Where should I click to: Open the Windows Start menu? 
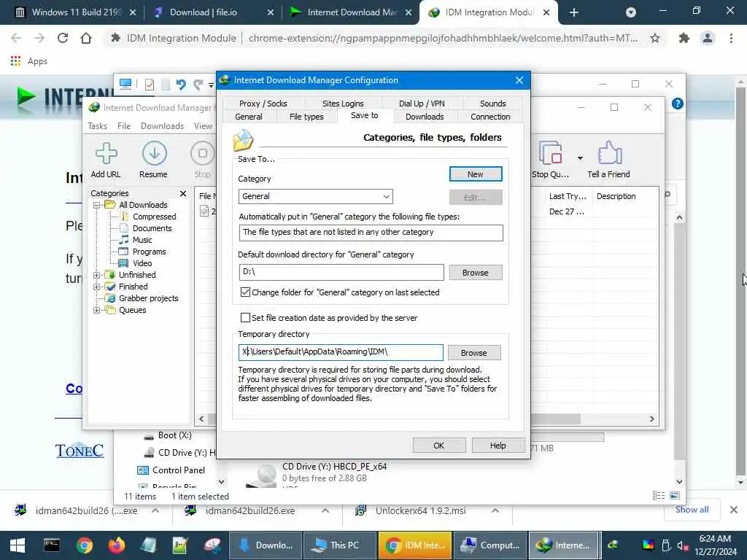(18, 545)
